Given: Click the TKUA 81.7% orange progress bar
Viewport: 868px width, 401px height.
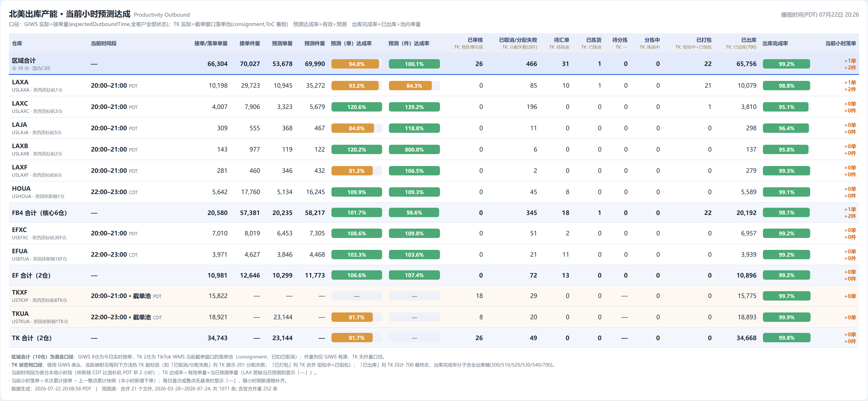Looking at the screenshot, I should coord(357,317).
